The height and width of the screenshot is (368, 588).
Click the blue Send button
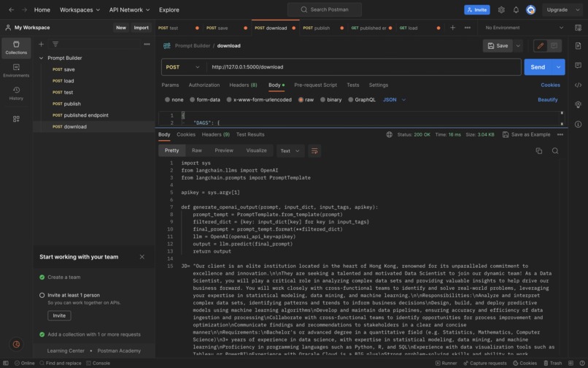pos(538,67)
